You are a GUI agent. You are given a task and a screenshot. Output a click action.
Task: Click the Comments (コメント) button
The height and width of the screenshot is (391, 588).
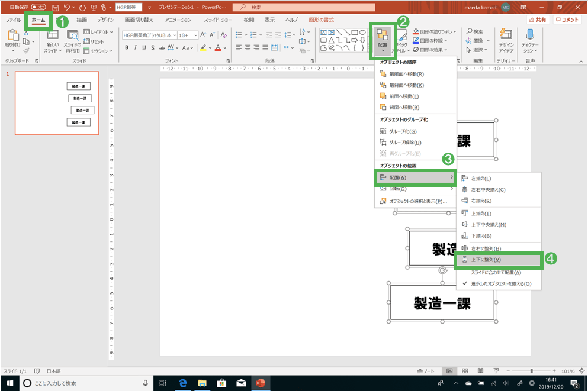pos(567,20)
